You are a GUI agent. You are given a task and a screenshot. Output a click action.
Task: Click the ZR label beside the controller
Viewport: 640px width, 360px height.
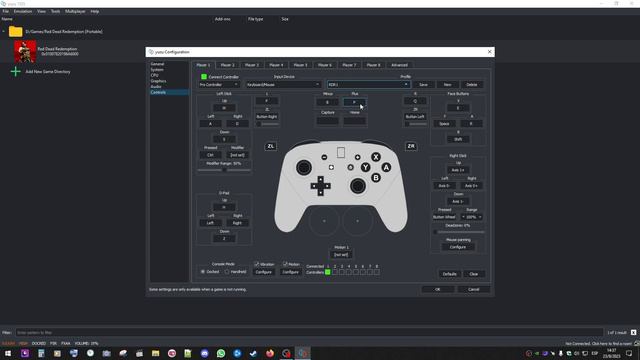411,146
